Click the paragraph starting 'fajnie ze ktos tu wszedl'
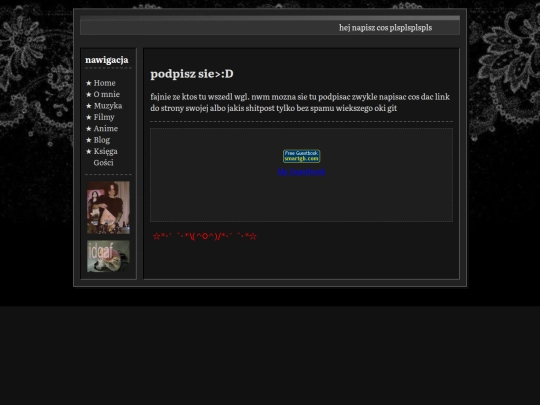Screen dimensions: 540x405 click(300, 102)
